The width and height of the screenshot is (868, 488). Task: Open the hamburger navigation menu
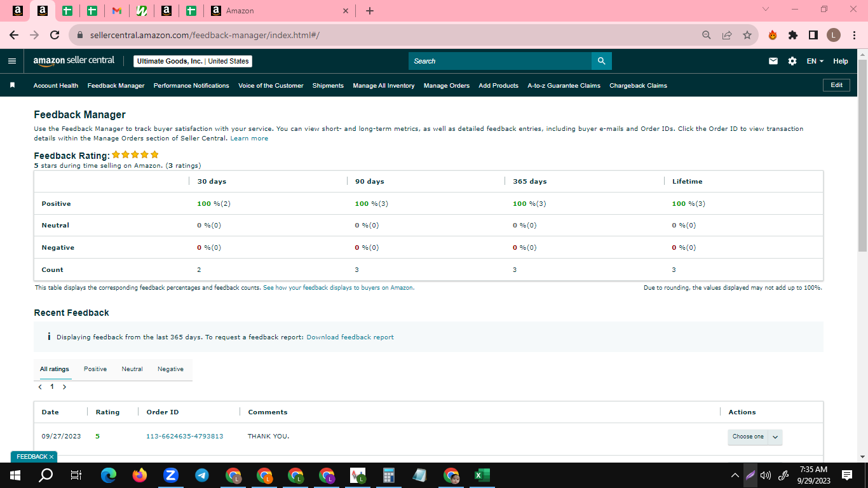(11, 61)
